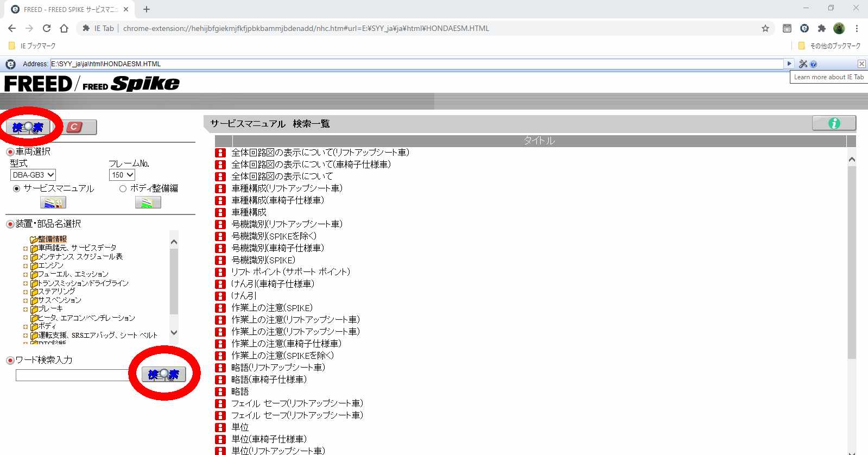The height and width of the screenshot is (455, 868).
Task: Click the browser reload button
Action: 47,28
